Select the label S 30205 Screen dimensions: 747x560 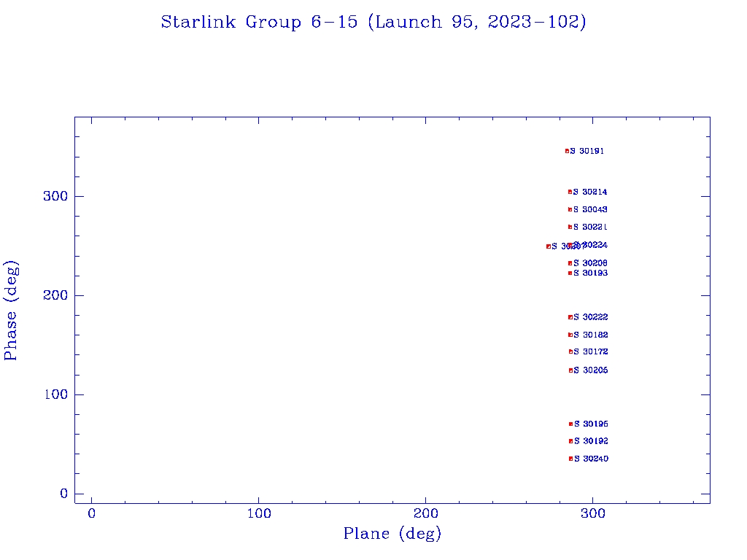[x=591, y=370]
